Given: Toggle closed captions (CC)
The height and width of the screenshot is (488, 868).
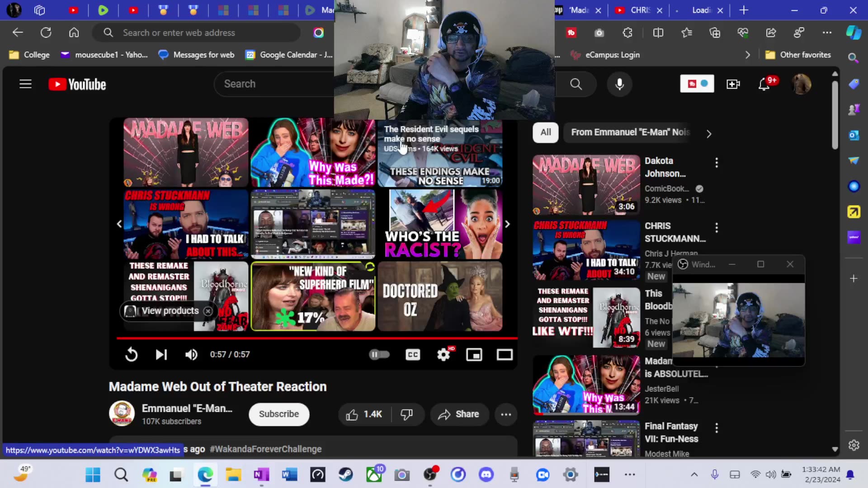Looking at the screenshot, I should pos(412,355).
